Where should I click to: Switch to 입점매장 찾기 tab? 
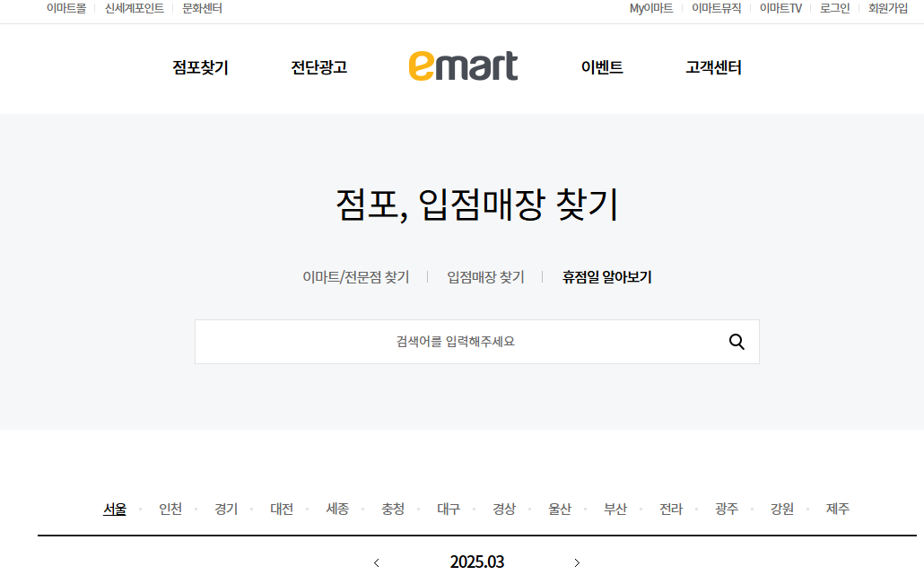[485, 277]
